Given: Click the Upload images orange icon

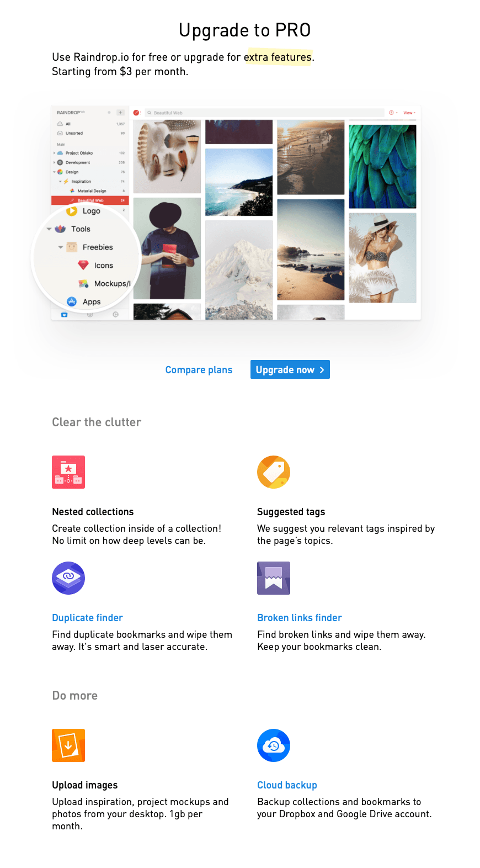Looking at the screenshot, I should 68,745.
